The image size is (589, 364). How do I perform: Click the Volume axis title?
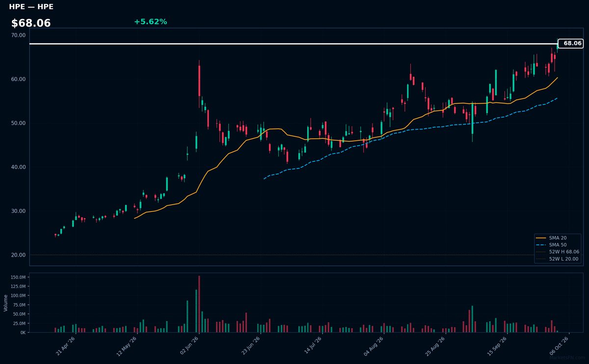click(5, 303)
